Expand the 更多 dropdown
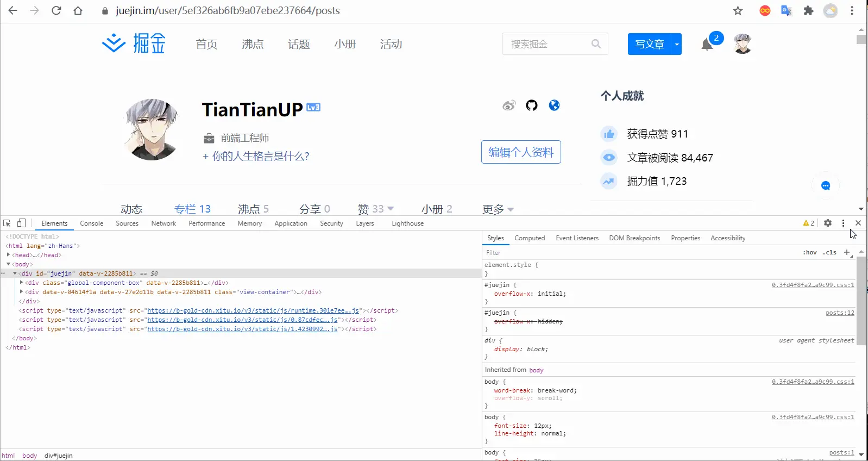This screenshot has height=461, width=868. (510, 209)
